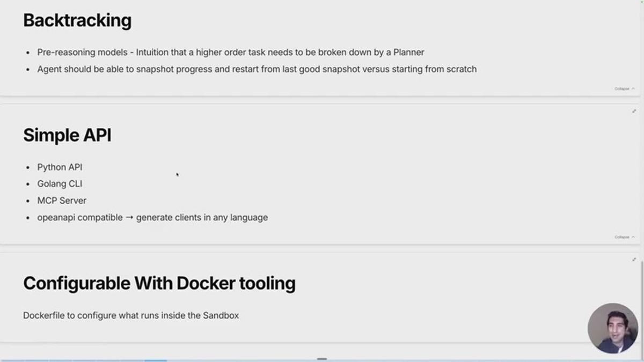This screenshot has width=644, height=362.
Task: Click the Dockerfile to configure Sandbox text
Action: (x=131, y=315)
